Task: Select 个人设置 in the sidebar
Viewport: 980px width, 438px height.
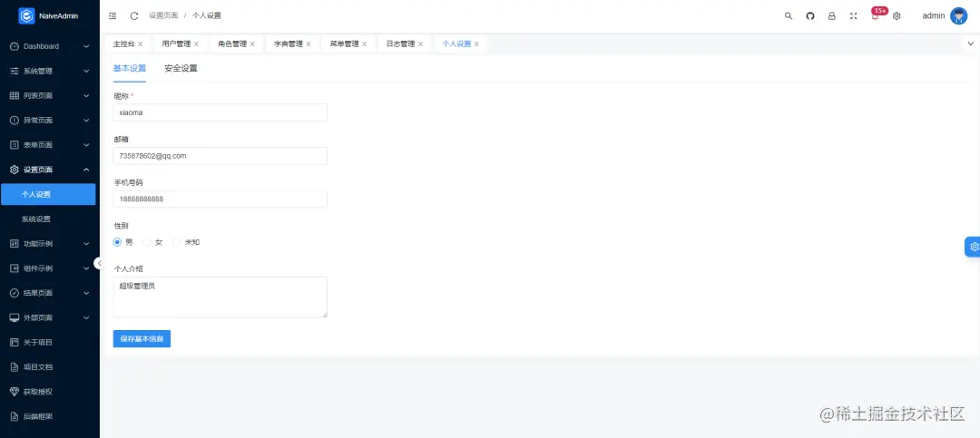Action: point(48,194)
